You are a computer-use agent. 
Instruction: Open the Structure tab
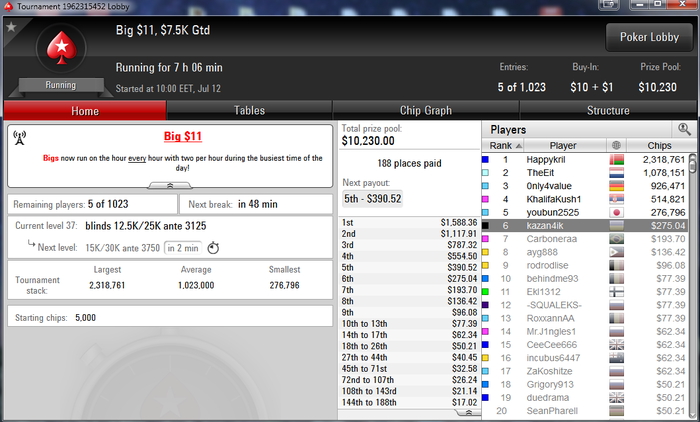tap(608, 110)
